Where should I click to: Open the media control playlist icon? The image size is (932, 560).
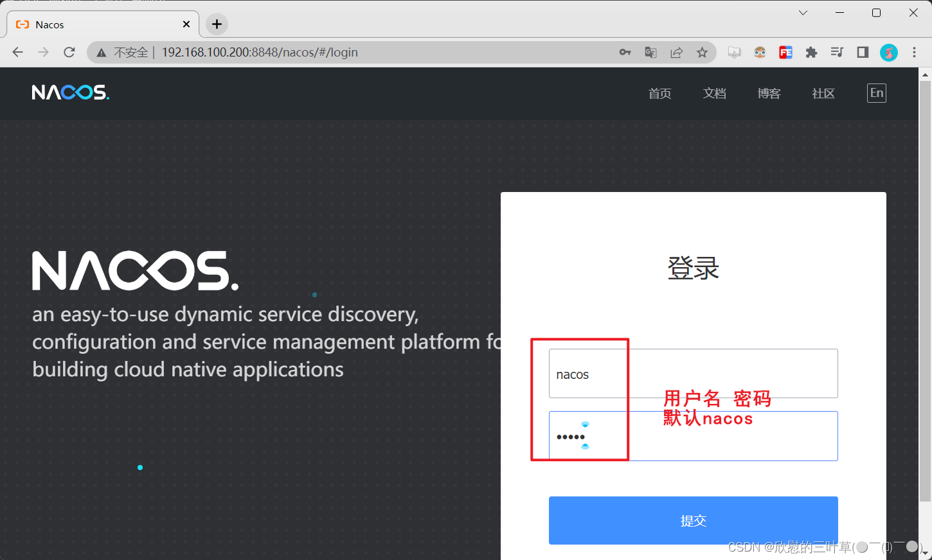tap(837, 52)
